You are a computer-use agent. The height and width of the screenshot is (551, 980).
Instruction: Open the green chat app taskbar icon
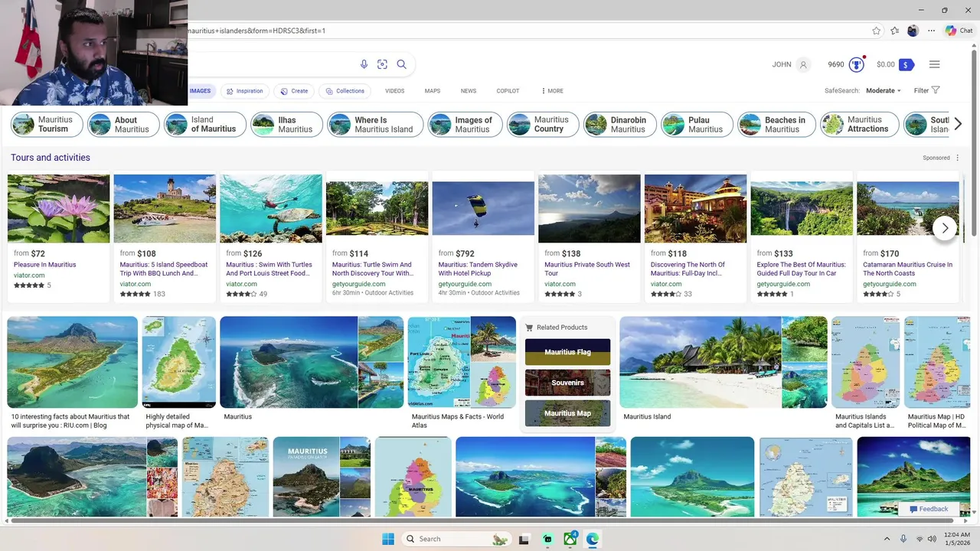(x=547, y=539)
